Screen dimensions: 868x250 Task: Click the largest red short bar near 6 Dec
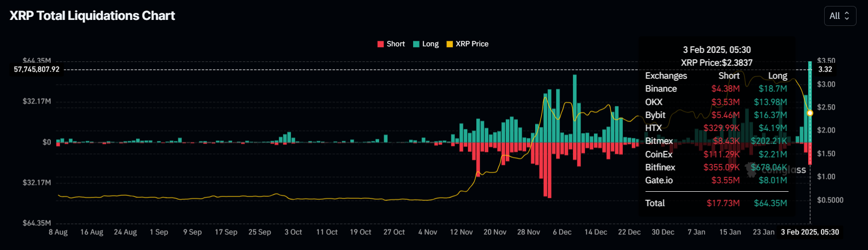(549, 170)
